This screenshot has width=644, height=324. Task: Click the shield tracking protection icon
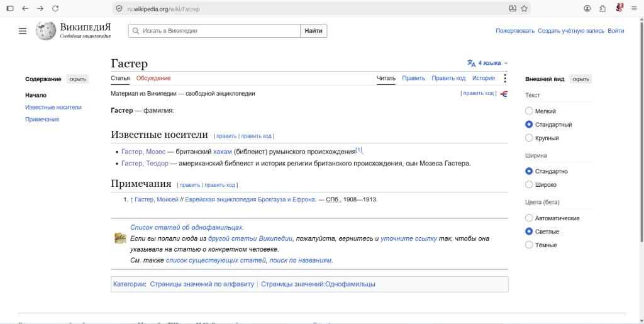coord(119,8)
